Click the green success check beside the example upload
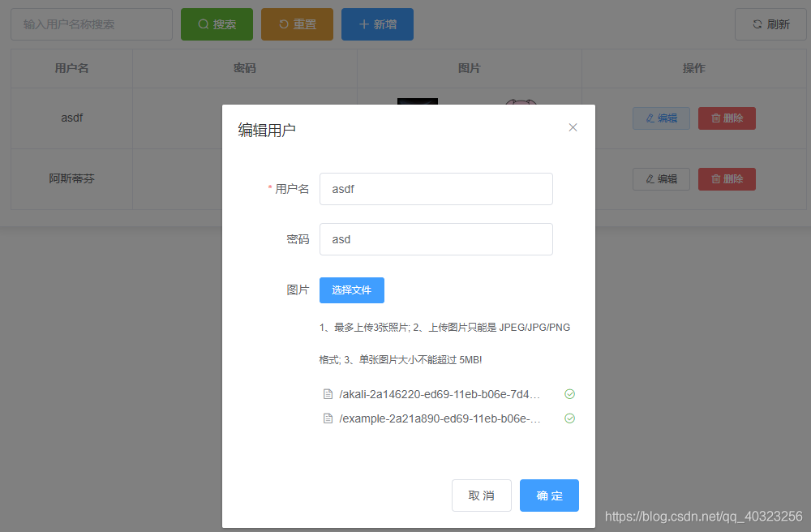This screenshot has width=811, height=532. click(569, 418)
